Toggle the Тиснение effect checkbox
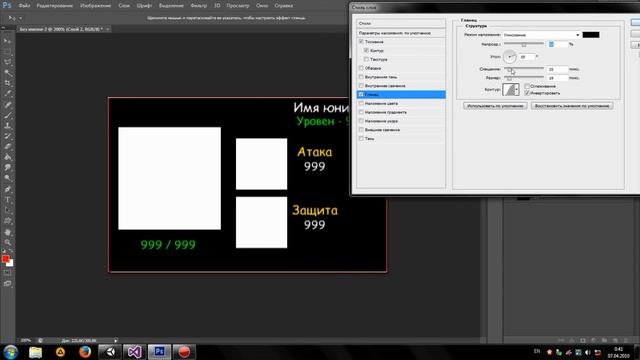 coord(361,42)
